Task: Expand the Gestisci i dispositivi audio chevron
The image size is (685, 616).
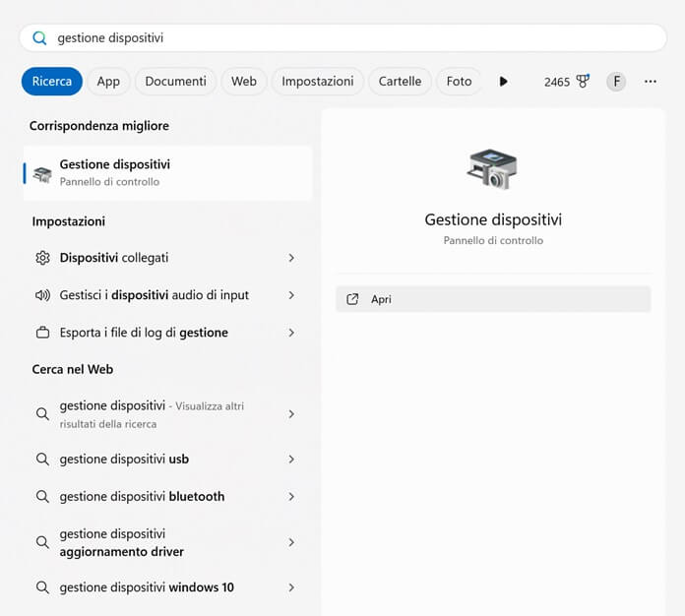Action: click(291, 295)
